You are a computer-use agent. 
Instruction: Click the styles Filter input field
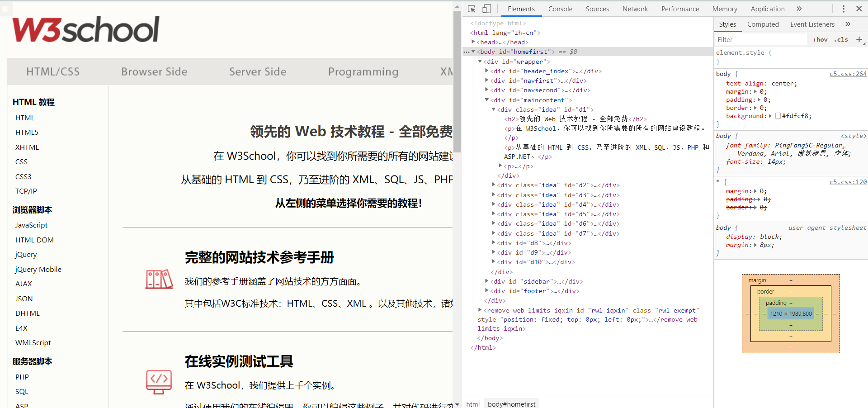[x=761, y=40]
